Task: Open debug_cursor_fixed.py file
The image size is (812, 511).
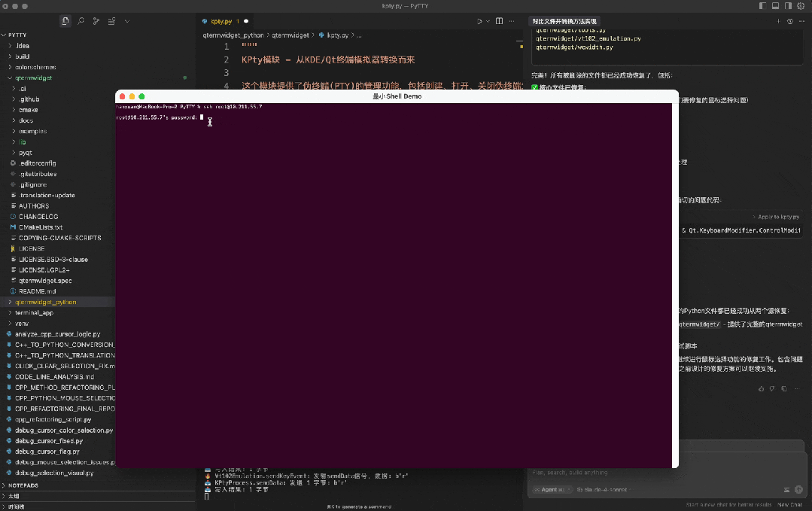Action: (49, 441)
